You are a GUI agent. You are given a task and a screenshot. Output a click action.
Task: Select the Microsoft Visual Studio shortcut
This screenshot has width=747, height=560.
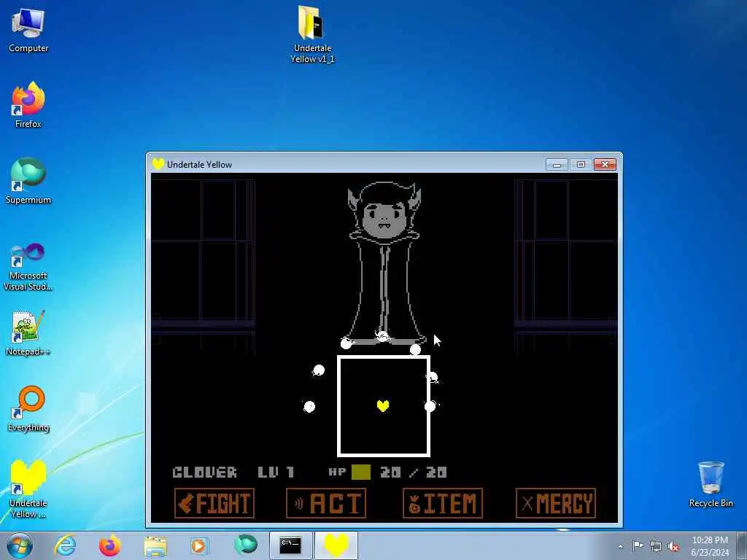(28, 267)
